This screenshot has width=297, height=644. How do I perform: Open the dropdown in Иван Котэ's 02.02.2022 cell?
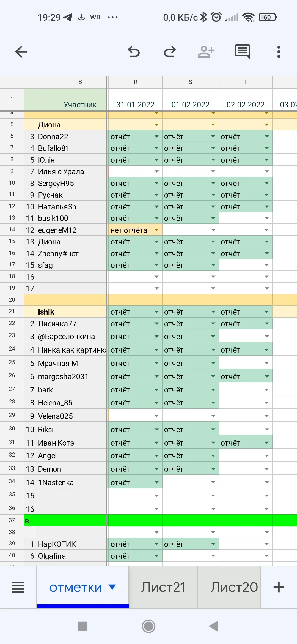[266, 442]
